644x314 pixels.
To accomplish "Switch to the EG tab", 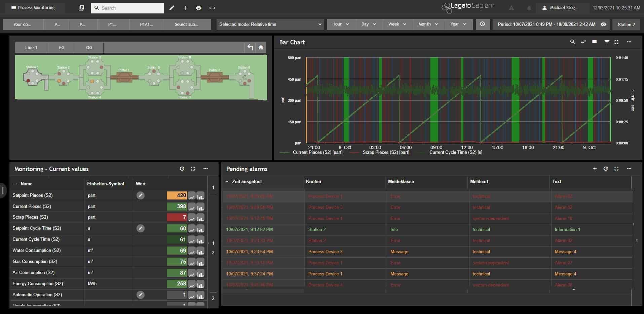I will pyautogui.click(x=62, y=47).
